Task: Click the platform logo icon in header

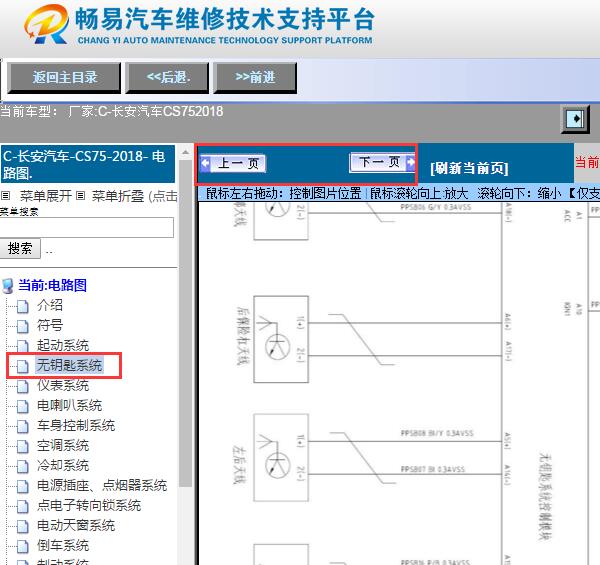Action: pyautogui.click(x=47, y=24)
